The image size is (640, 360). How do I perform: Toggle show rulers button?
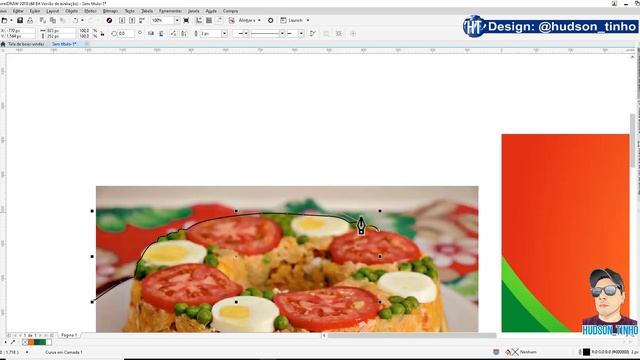click(x=199, y=20)
